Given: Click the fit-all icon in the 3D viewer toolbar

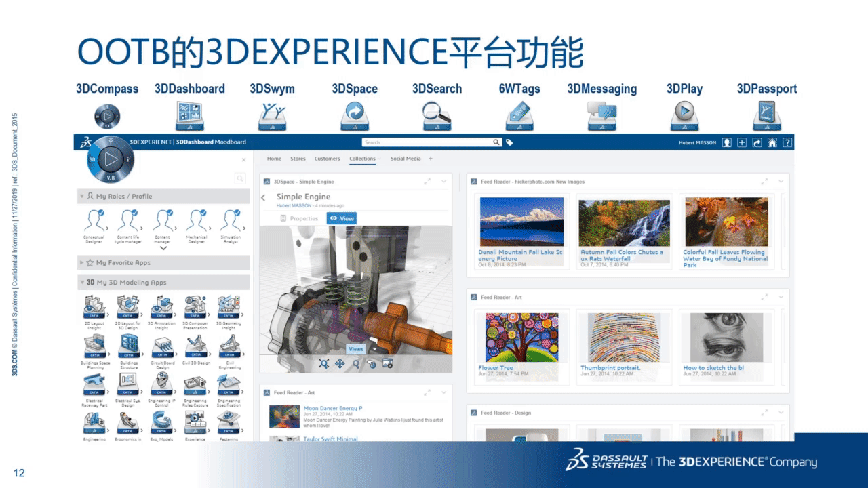Looking at the screenshot, I should (324, 364).
